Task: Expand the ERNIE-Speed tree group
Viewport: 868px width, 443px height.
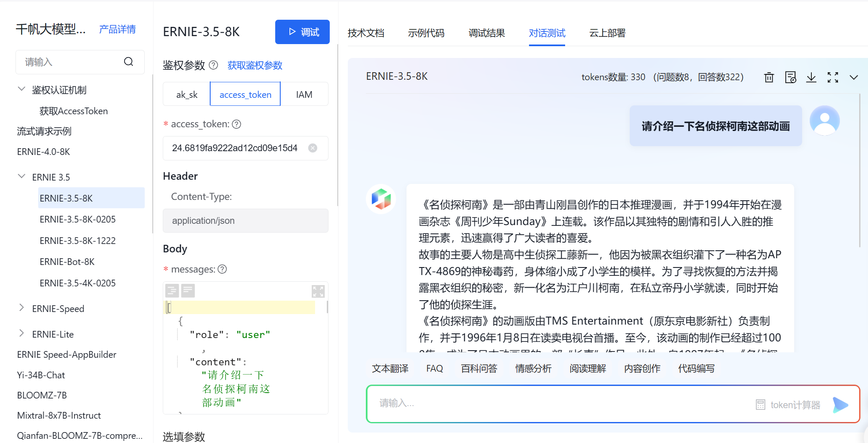Action: click(x=21, y=308)
